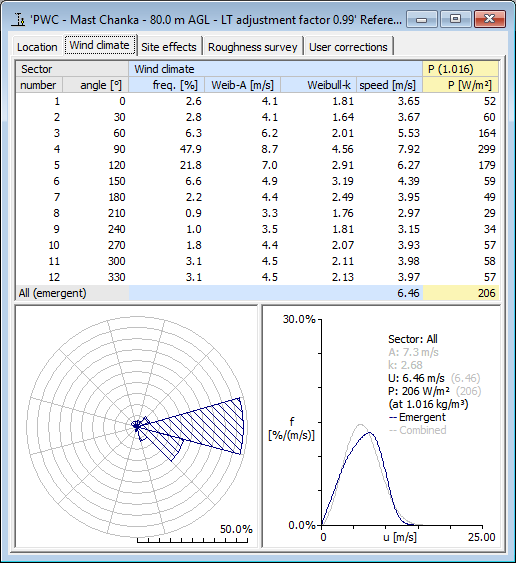The image size is (516, 563).
Task: Click the 'speed [m/s]' column header
Action: pyautogui.click(x=389, y=85)
